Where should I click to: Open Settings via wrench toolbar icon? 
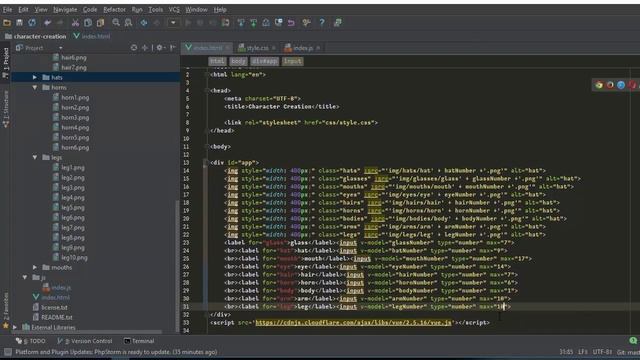coord(306,23)
